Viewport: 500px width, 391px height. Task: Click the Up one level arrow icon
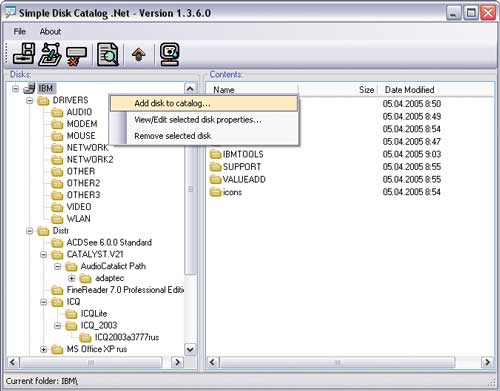click(139, 54)
